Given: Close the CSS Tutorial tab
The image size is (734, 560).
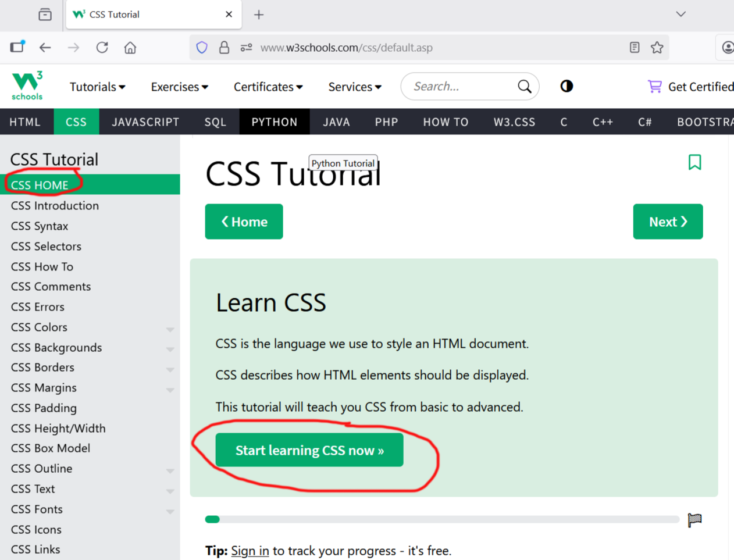Looking at the screenshot, I should 229,15.
